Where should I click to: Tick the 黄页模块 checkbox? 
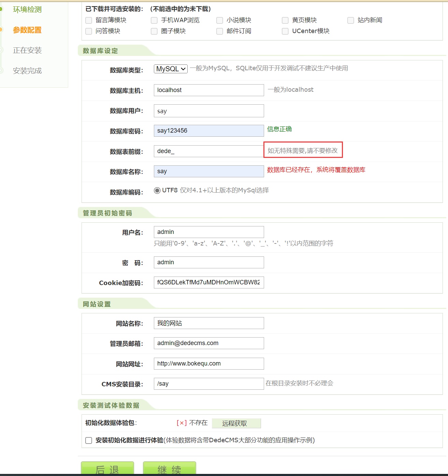click(285, 20)
